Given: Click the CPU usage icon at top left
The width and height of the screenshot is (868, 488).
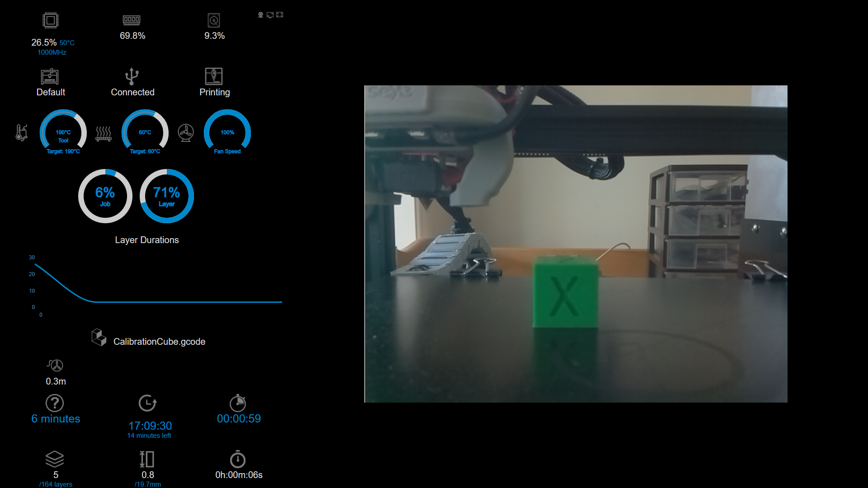Looking at the screenshot, I should coord(51,20).
